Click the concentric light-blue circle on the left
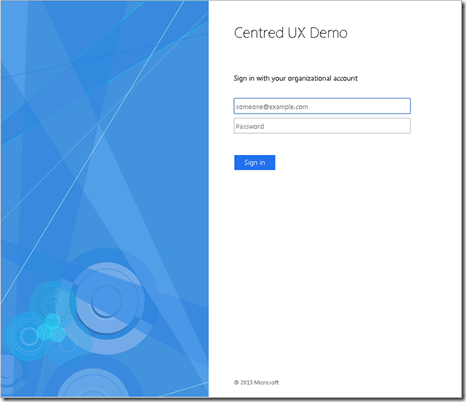The height and width of the screenshot is (402, 466). (x=29, y=336)
